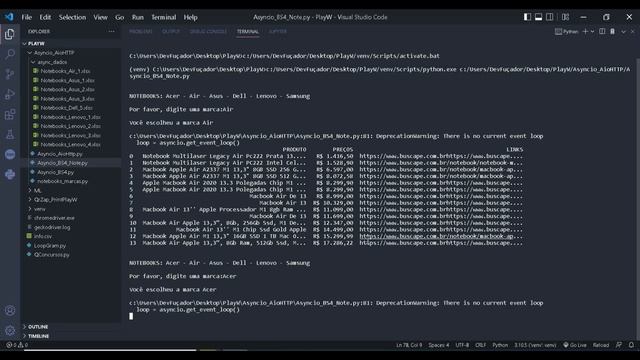Split the terminal
Viewport: 640px width, 360px height.
[602, 31]
